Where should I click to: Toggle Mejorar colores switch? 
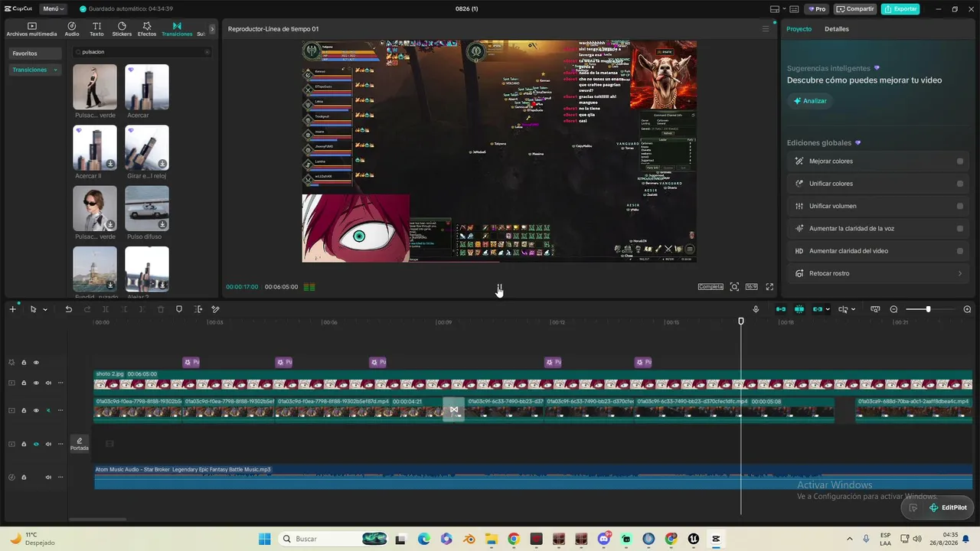[x=960, y=161]
